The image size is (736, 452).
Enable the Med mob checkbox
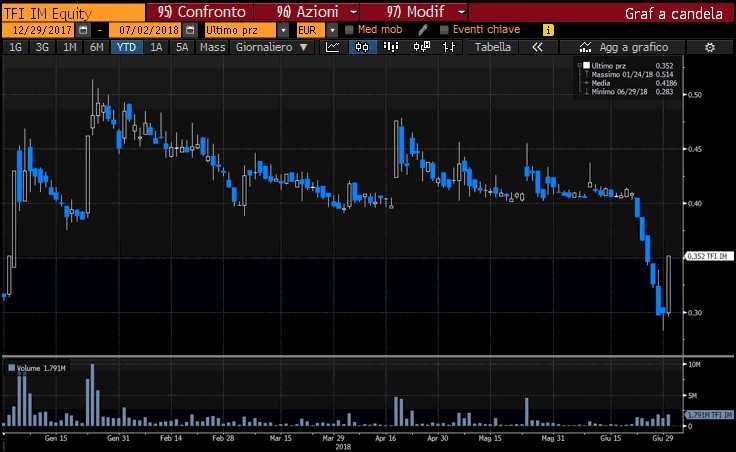point(349,30)
